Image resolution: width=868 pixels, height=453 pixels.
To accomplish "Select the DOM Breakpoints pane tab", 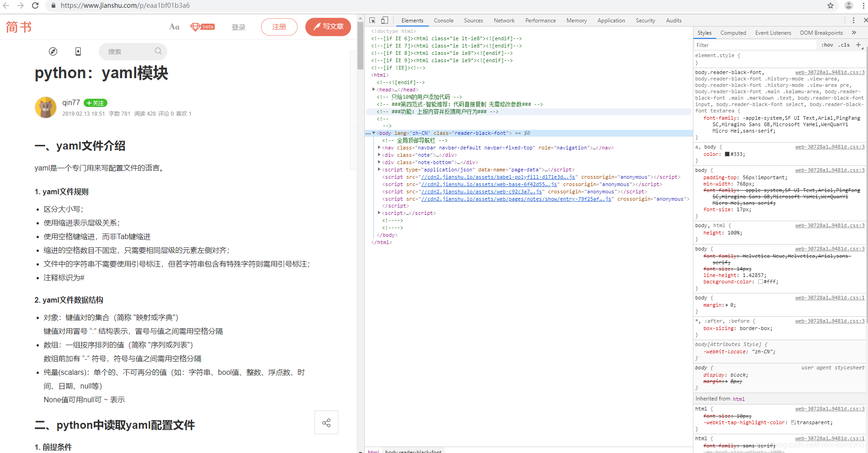I will click(821, 33).
